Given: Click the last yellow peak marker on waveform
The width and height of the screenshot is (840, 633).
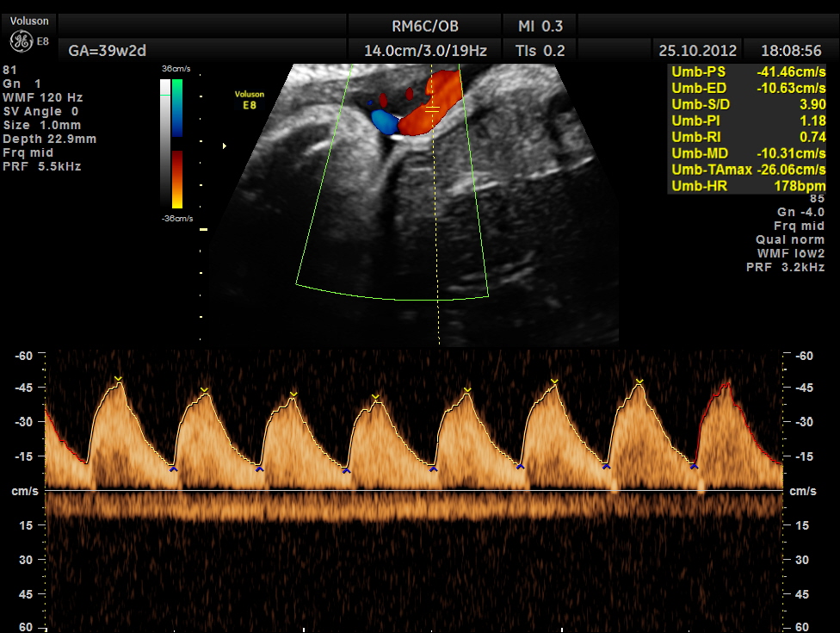Looking at the screenshot, I should pos(639,382).
